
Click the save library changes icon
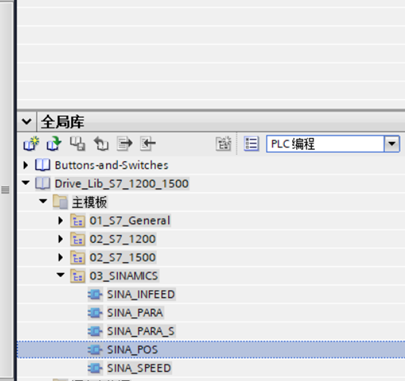click(x=77, y=144)
